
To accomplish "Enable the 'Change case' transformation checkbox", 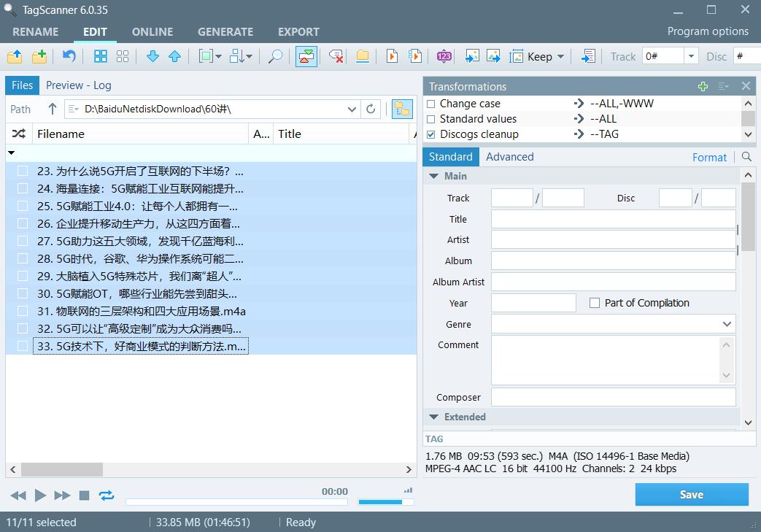I will 431,103.
